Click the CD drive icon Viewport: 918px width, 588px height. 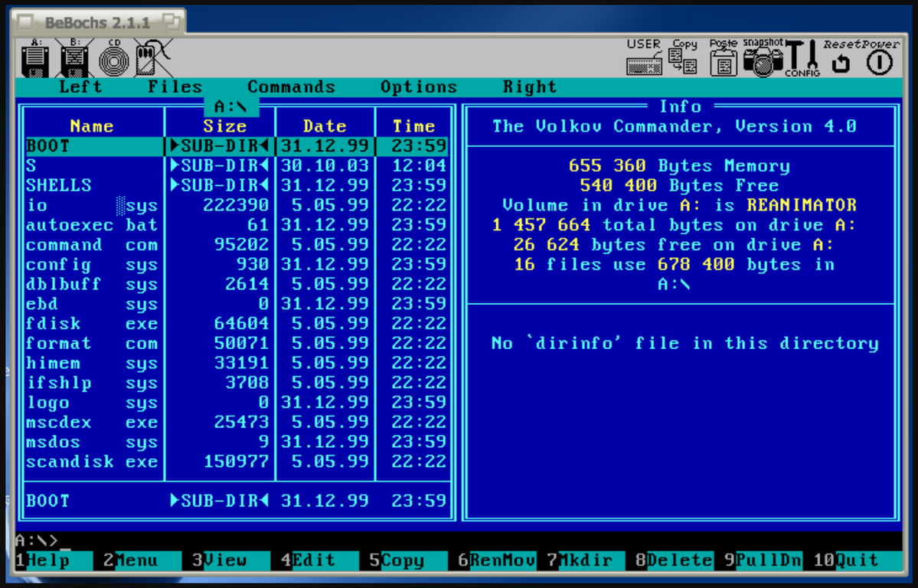coord(114,58)
